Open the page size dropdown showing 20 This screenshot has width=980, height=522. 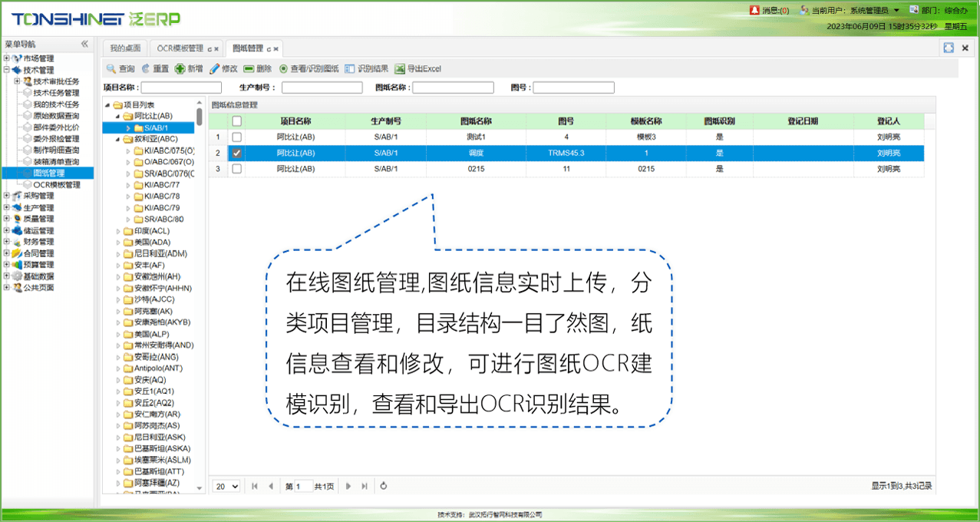point(226,486)
